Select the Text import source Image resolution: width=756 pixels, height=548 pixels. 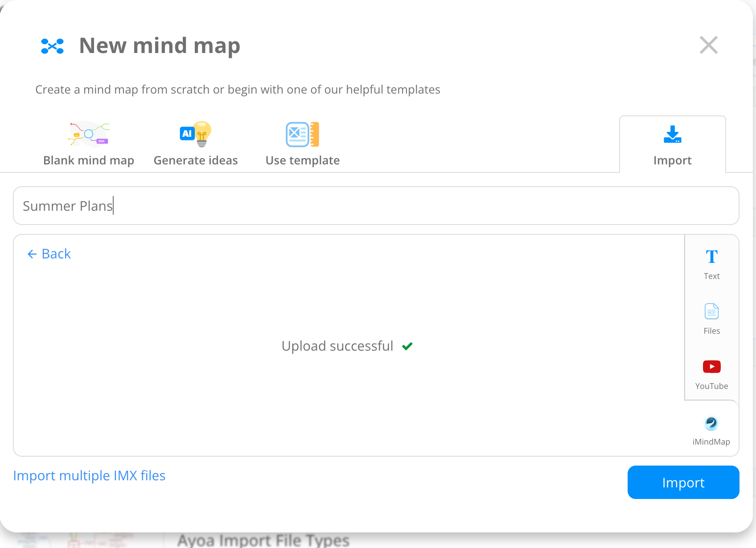pos(711,264)
